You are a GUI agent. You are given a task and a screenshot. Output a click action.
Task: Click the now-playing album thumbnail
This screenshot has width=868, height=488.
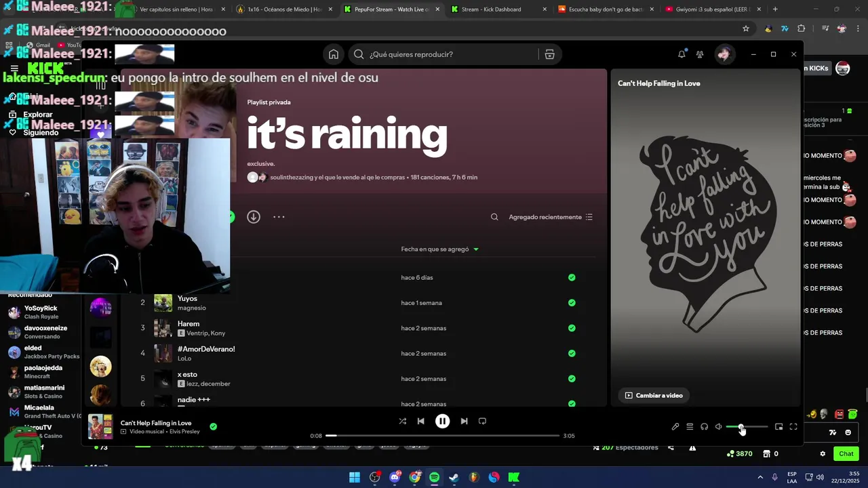[100, 427]
